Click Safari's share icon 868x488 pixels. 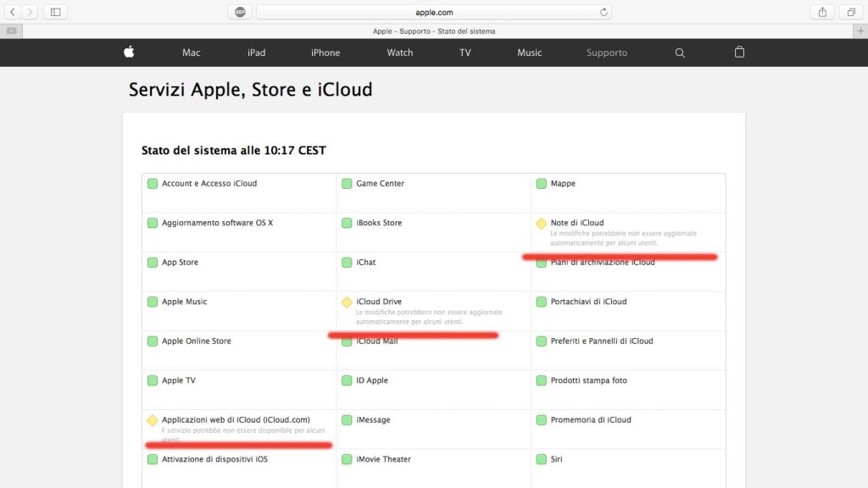pyautogui.click(x=821, y=11)
